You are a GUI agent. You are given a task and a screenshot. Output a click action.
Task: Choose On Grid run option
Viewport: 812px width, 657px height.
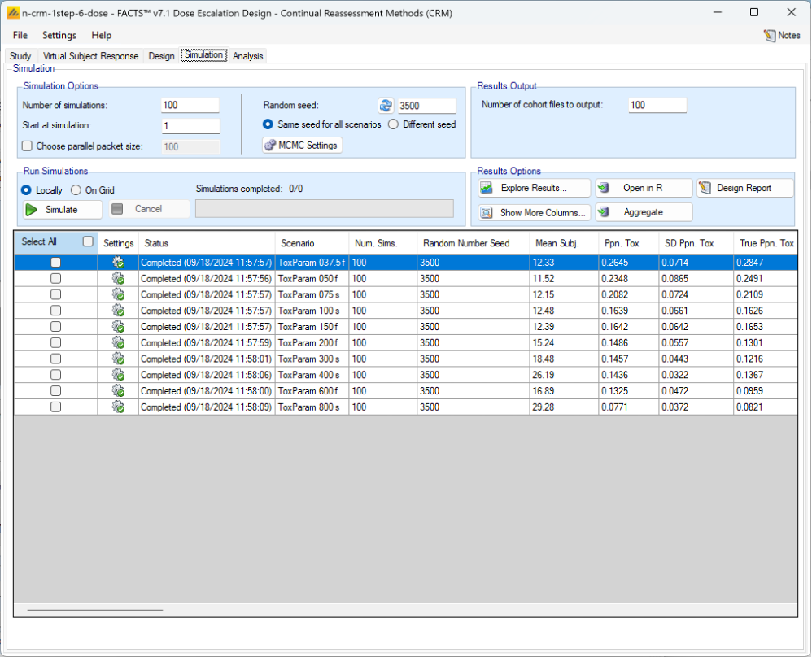[76, 190]
